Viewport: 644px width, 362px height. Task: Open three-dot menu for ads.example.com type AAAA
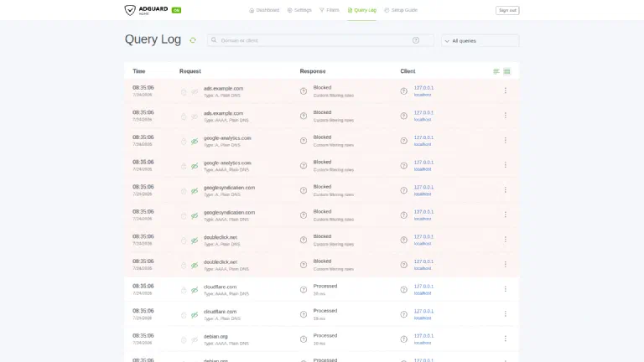click(x=505, y=116)
